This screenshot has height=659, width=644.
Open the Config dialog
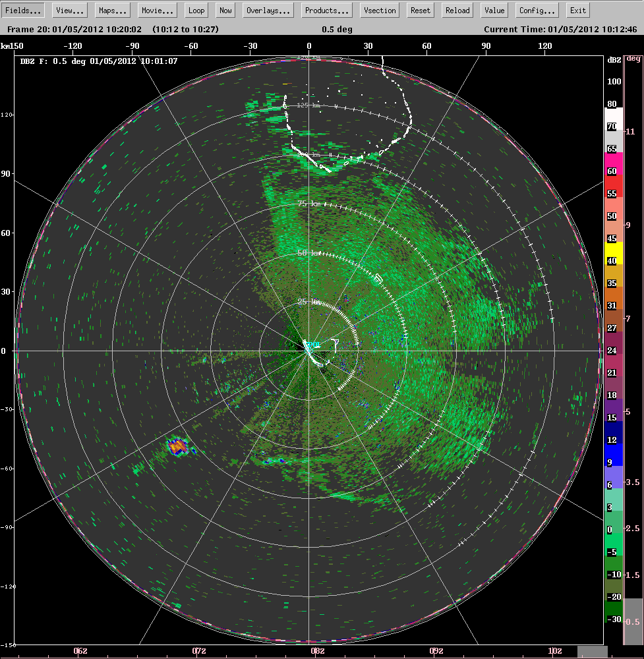click(537, 10)
